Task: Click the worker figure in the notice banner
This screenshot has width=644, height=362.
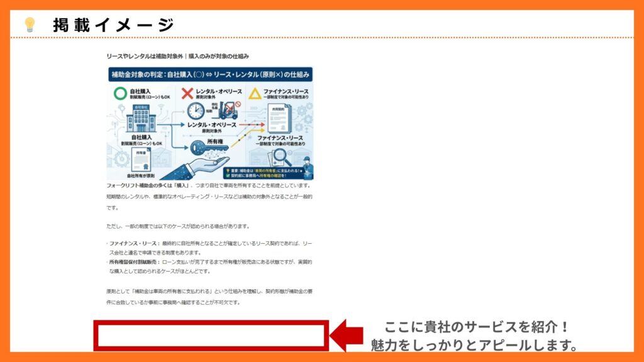Action: coord(307,167)
